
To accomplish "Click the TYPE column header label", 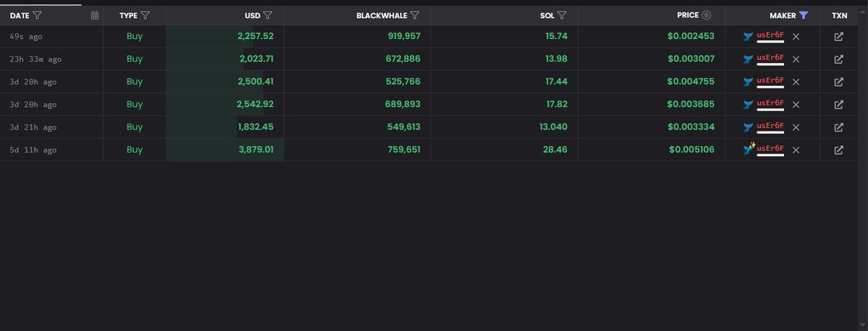I will pos(129,15).
